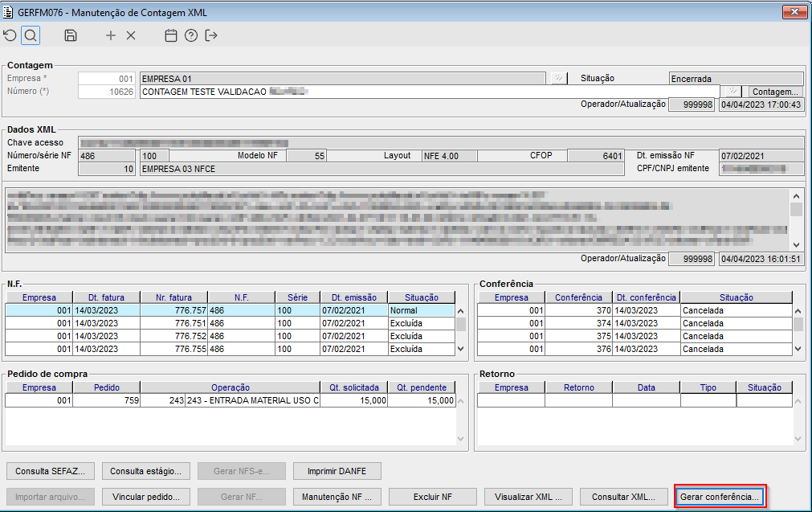
Task: Click Dt. fatura column header in N.F. grid
Action: point(106,297)
